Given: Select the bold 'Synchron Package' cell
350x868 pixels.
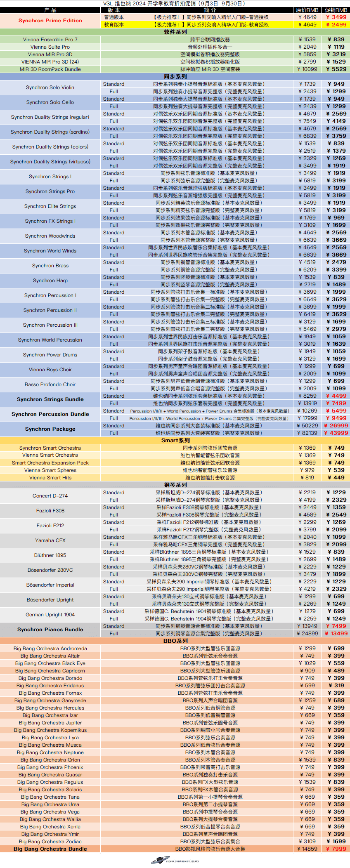Looking at the screenshot, I should pos(50,429).
